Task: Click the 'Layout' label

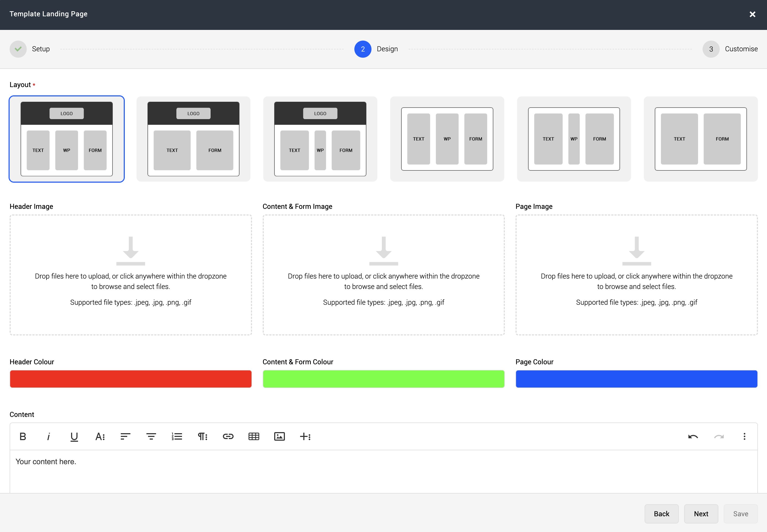Action: tap(20, 85)
